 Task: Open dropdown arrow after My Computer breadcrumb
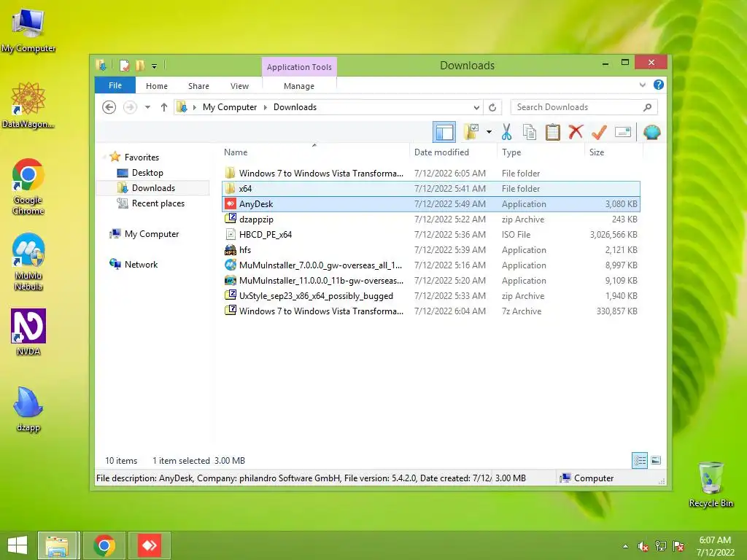pyautogui.click(x=266, y=107)
